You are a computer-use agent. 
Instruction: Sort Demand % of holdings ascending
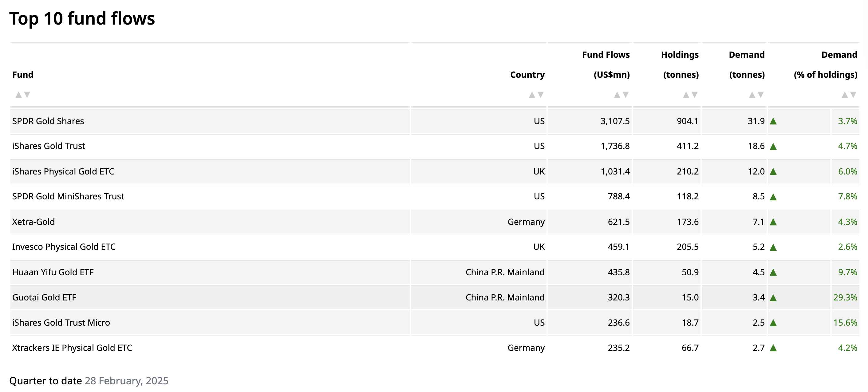tap(845, 95)
